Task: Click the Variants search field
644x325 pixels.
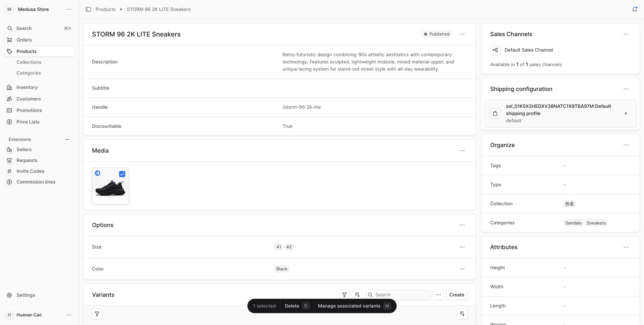Action: (x=400, y=295)
